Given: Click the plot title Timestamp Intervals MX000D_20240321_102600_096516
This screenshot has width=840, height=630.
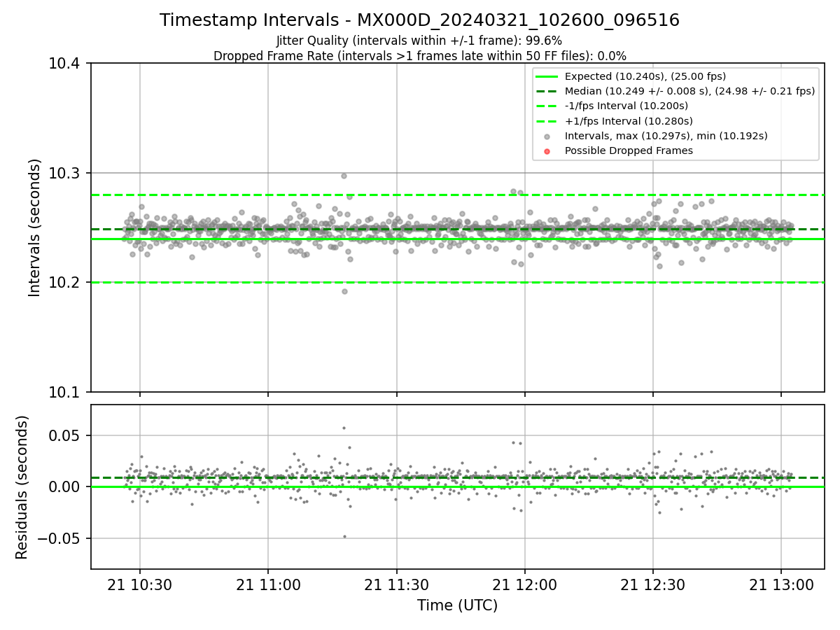Looking at the screenshot, I should [x=419, y=20].
